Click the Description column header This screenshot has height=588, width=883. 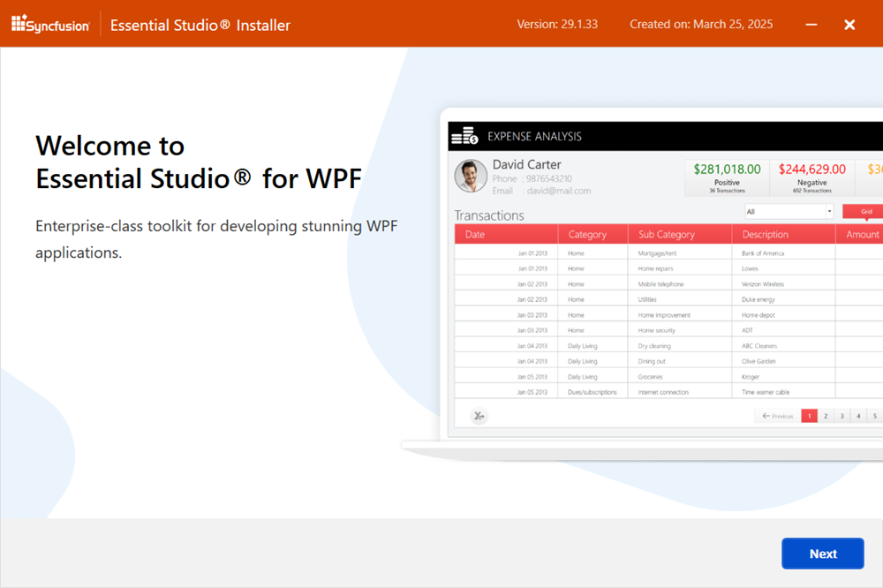[x=783, y=234]
